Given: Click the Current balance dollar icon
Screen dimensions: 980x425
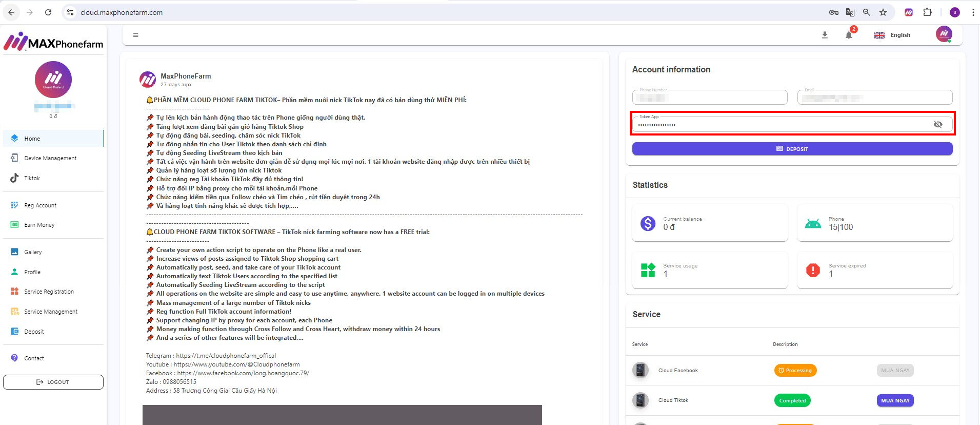Looking at the screenshot, I should (x=648, y=223).
